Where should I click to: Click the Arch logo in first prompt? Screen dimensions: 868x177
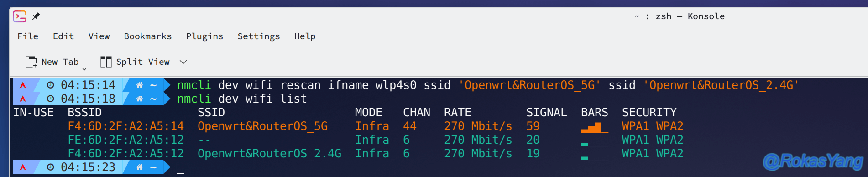(x=23, y=85)
